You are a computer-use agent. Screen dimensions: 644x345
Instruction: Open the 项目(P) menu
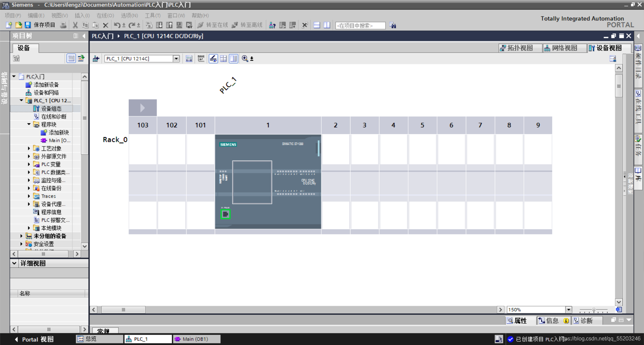13,15
